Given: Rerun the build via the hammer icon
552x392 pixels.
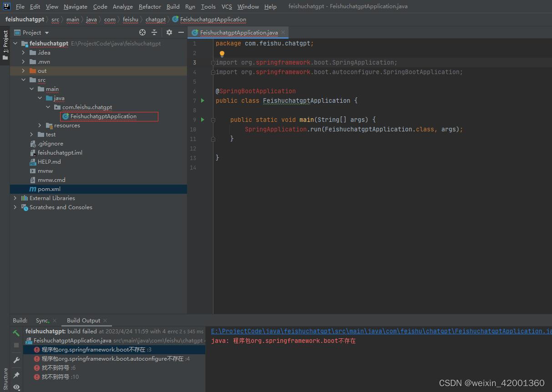Looking at the screenshot, I should pos(16,333).
